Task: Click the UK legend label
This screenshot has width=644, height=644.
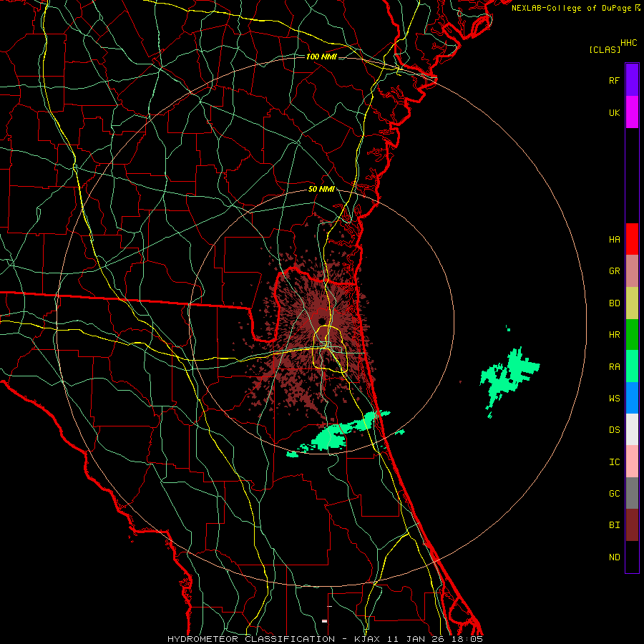Action: click(x=614, y=112)
